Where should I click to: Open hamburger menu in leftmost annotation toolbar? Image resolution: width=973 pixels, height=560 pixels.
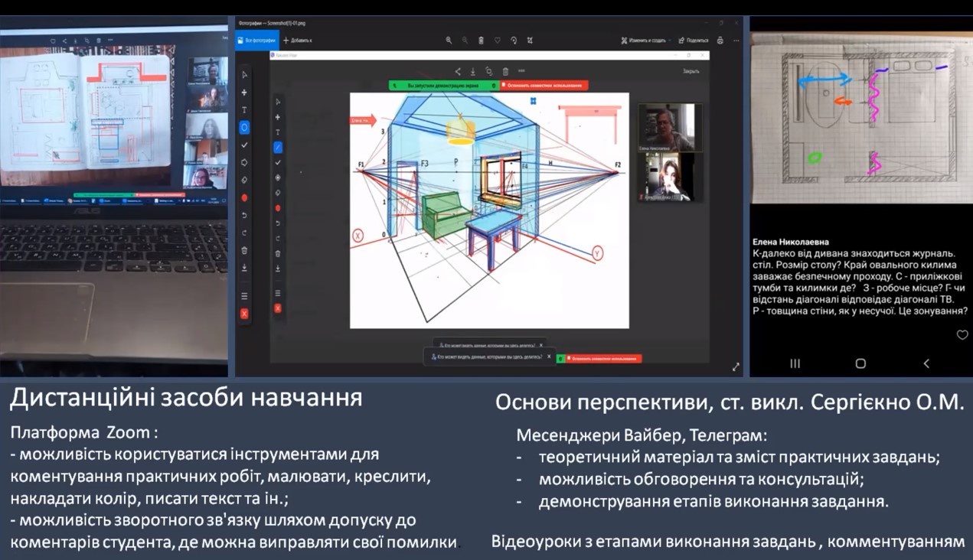click(244, 296)
